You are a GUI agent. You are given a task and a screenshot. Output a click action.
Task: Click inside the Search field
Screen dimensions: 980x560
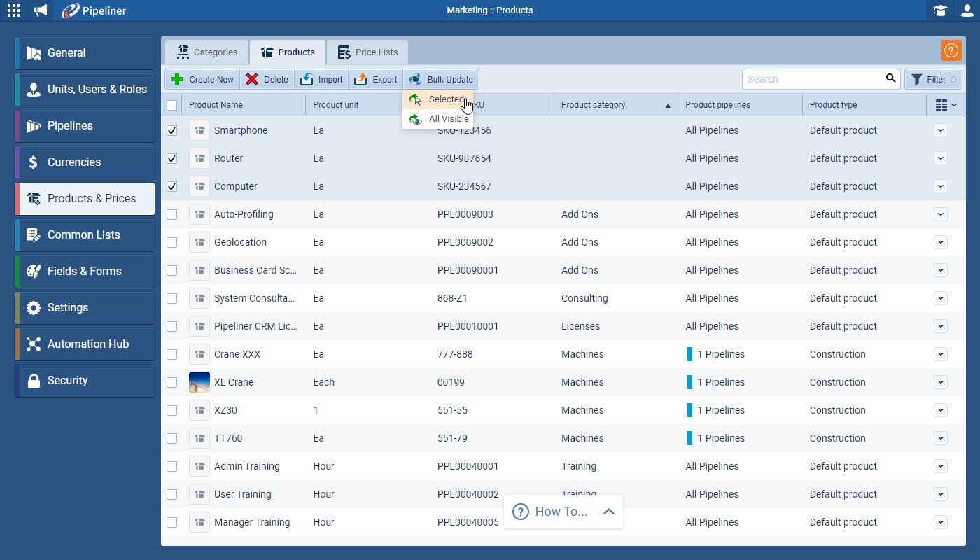812,78
